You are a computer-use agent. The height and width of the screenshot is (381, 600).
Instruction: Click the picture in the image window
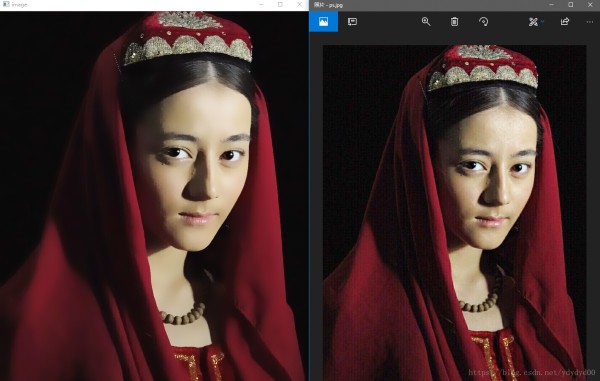(154, 196)
